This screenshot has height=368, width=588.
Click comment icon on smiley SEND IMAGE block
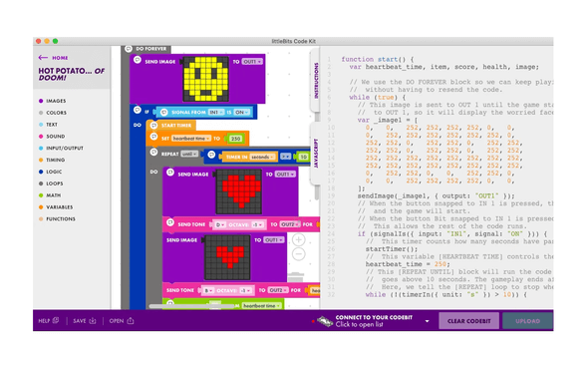138,60
